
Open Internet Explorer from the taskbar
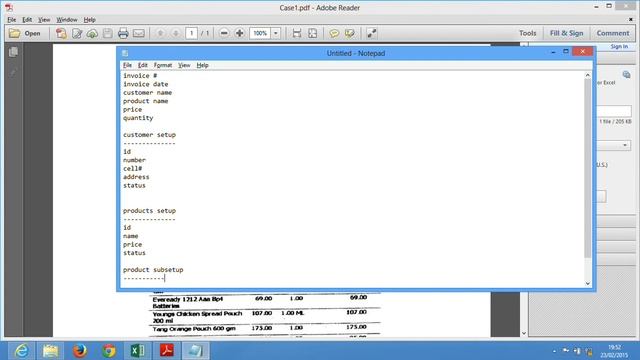coord(21,351)
